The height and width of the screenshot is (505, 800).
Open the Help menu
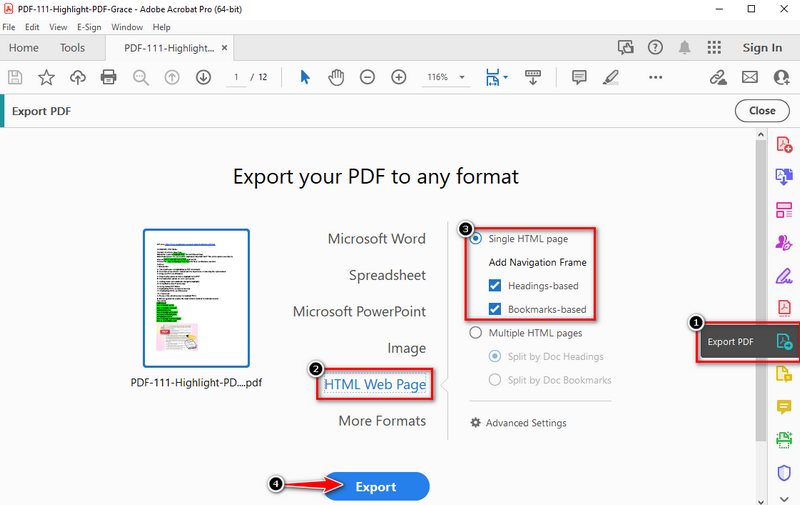pos(162,27)
